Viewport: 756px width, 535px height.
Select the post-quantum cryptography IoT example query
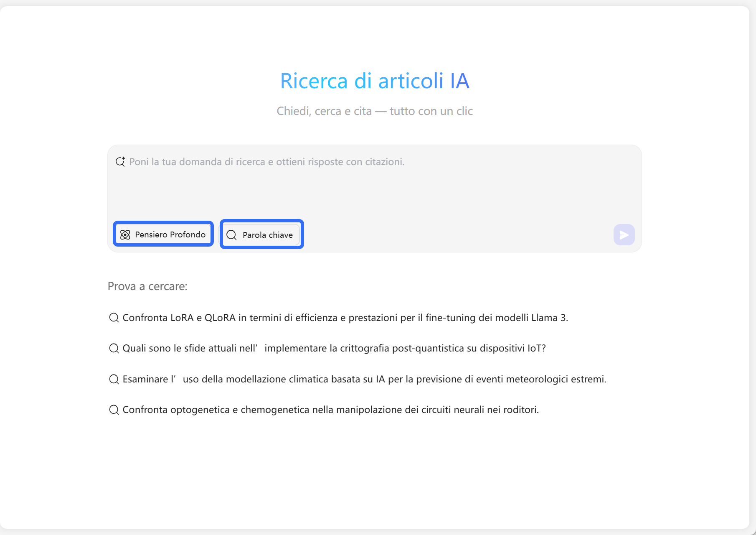coord(334,348)
